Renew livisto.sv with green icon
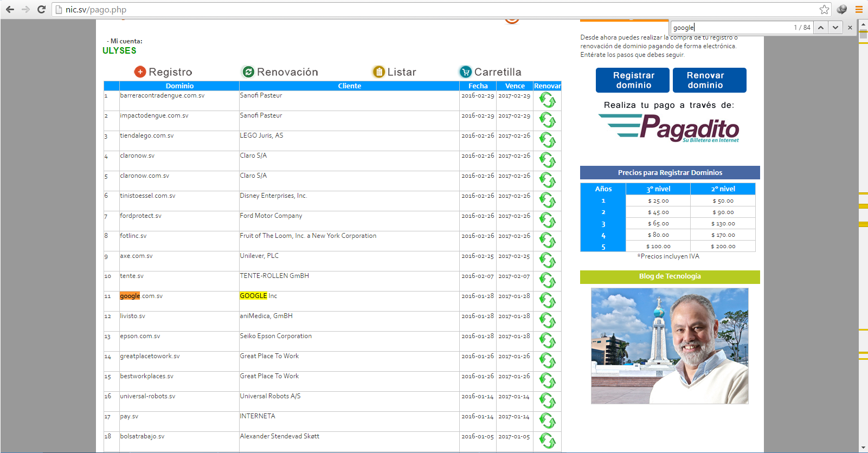Image resolution: width=868 pixels, height=453 pixels. point(547,321)
